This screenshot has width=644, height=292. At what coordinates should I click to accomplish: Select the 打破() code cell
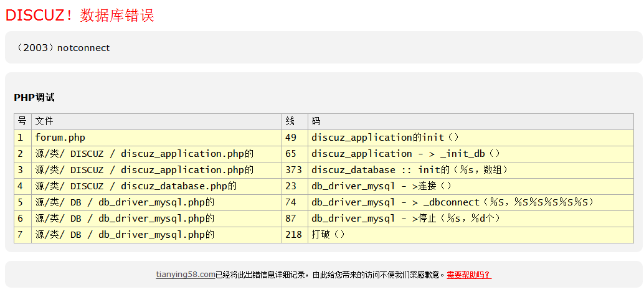(x=471, y=235)
